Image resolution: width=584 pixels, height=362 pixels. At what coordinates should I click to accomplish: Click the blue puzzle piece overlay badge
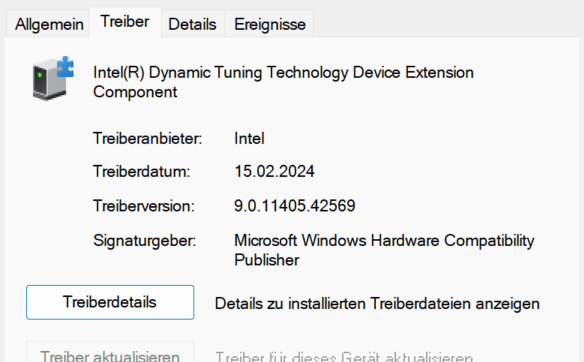click(65, 67)
